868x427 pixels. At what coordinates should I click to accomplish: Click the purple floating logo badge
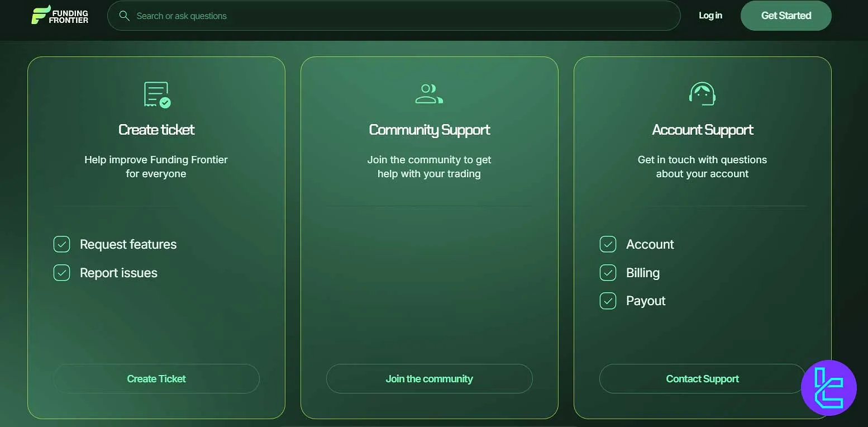click(828, 388)
